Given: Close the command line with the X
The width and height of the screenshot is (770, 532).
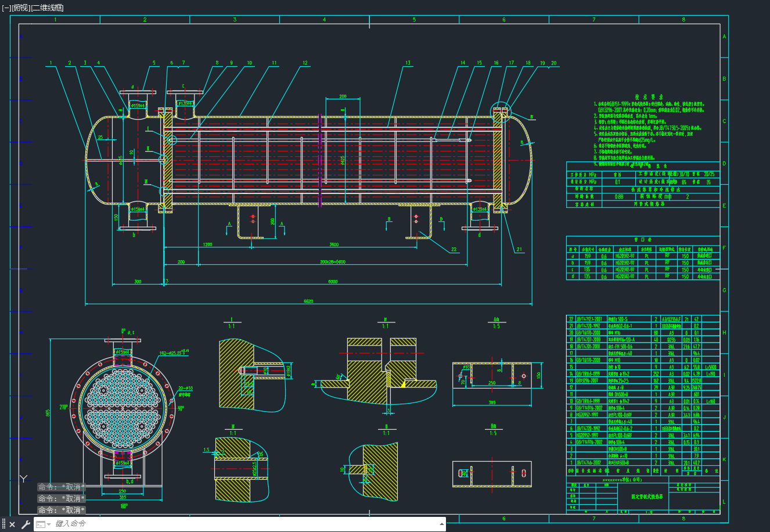Looking at the screenshot, I should pyautogui.click(x=12, y=524).
